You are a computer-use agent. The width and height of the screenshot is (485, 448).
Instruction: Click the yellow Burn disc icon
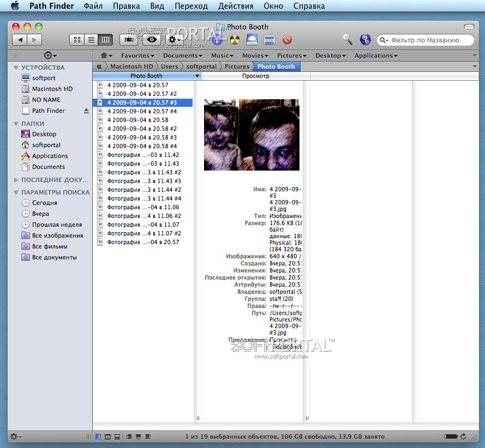point(235,40)
